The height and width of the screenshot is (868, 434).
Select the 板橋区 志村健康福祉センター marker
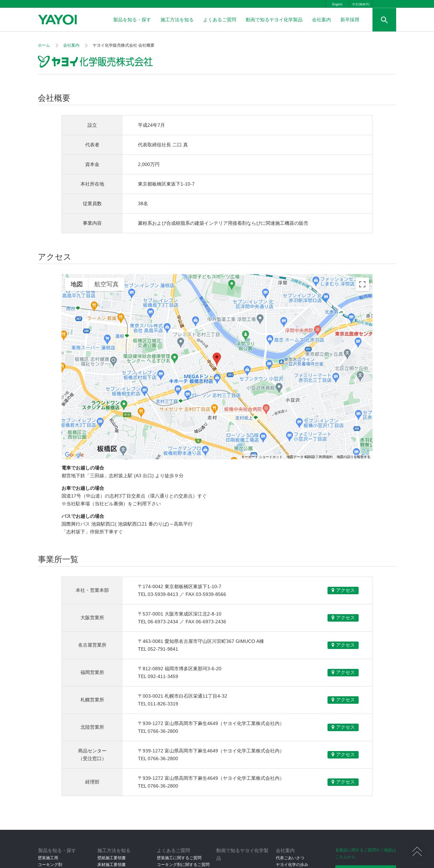[x=113, y=361]
